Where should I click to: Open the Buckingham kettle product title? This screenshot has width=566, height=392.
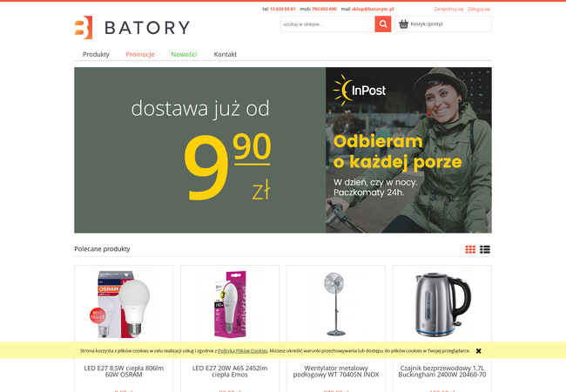point(442,371)
